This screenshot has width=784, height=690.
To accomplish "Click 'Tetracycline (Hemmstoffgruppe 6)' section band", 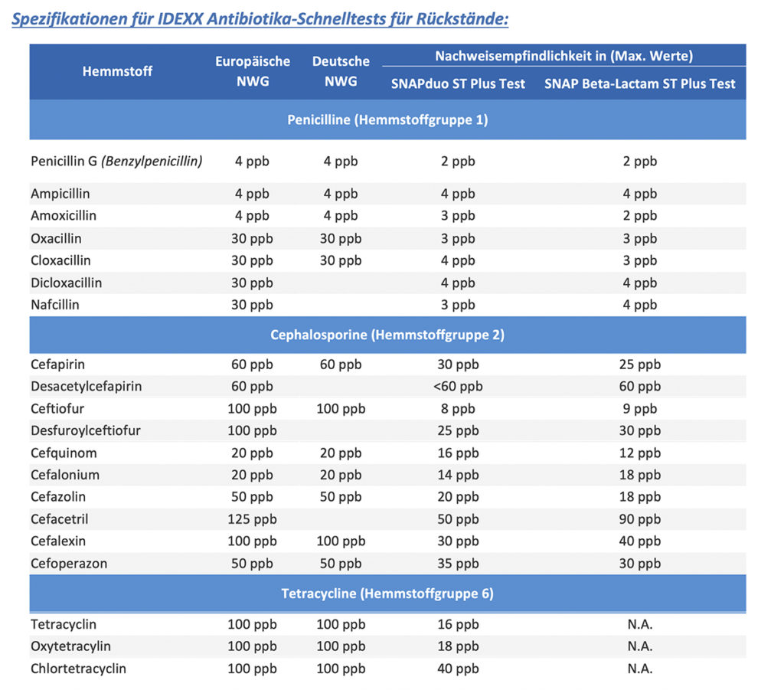I will click(387, 593).
